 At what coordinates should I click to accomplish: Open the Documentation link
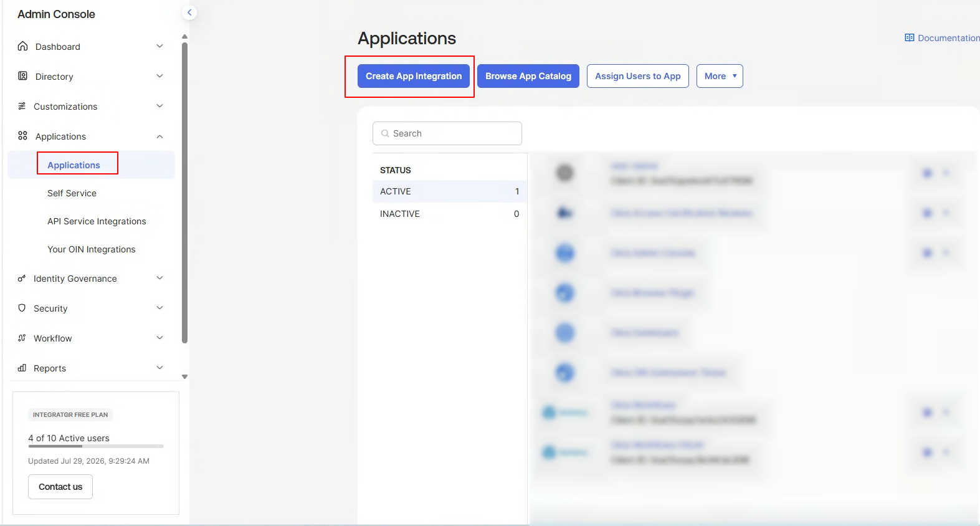pyautogui.click(x=948, y=38)
